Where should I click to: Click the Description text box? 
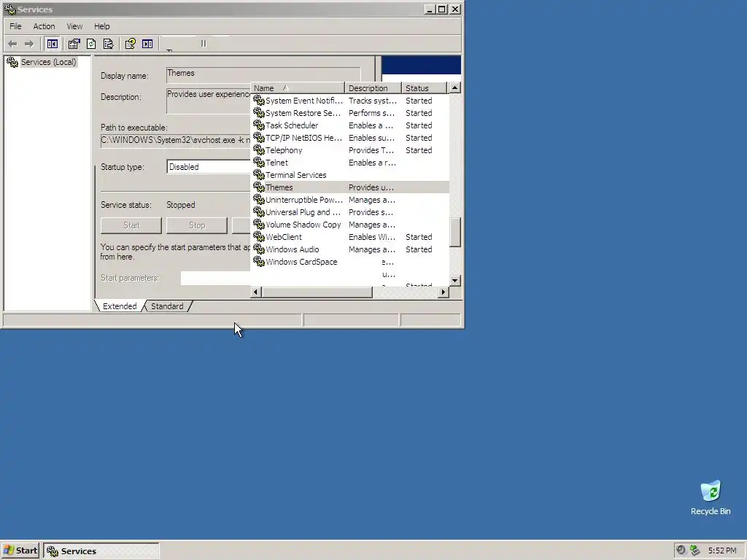point(208,101)
